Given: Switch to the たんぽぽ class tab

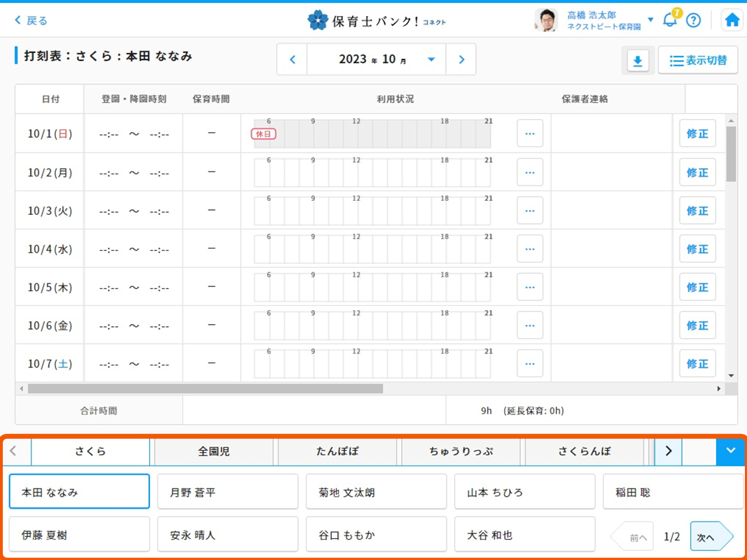Looking at the screenshot, I should [337, 451].
